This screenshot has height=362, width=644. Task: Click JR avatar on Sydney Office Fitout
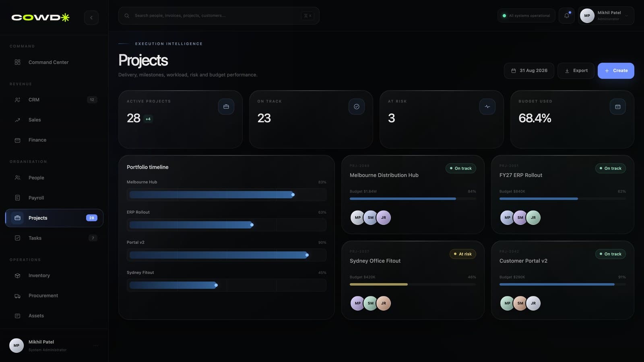coord(383,303)
